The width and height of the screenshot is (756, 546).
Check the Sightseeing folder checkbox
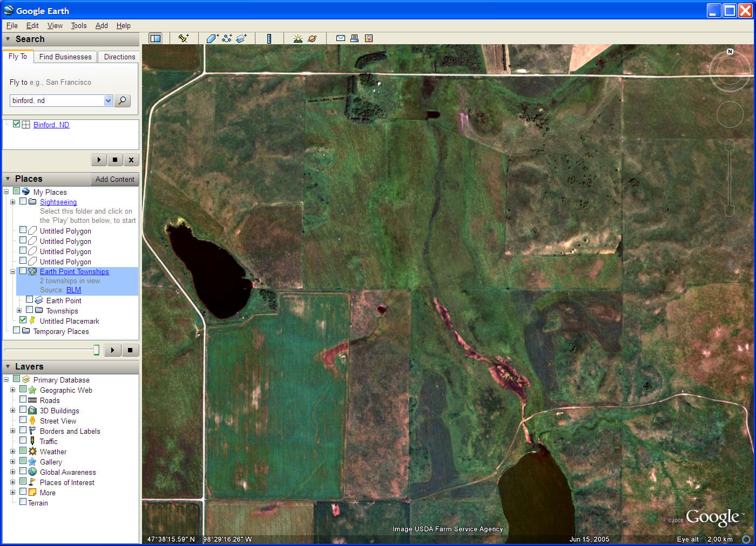(x=23, y=201)
